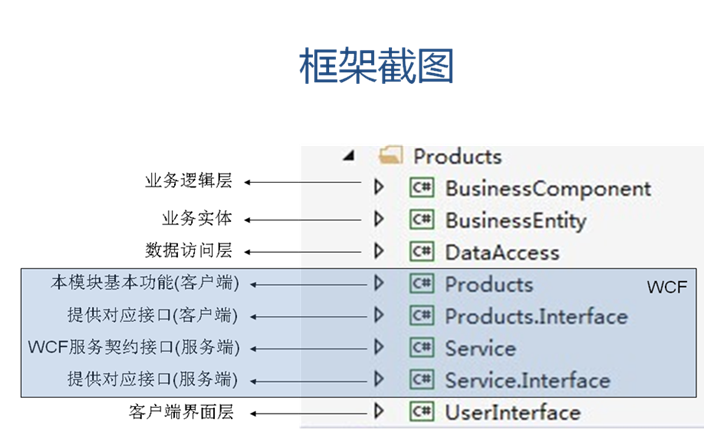Select the UserInterface project name
The height and width of the screenshot is (431, 704).
[513, 412]
